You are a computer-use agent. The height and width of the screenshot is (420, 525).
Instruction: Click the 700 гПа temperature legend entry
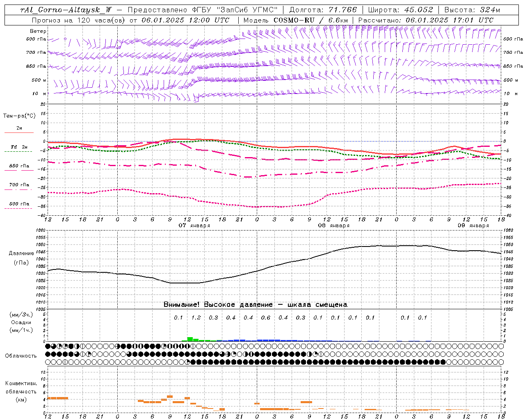19,185
